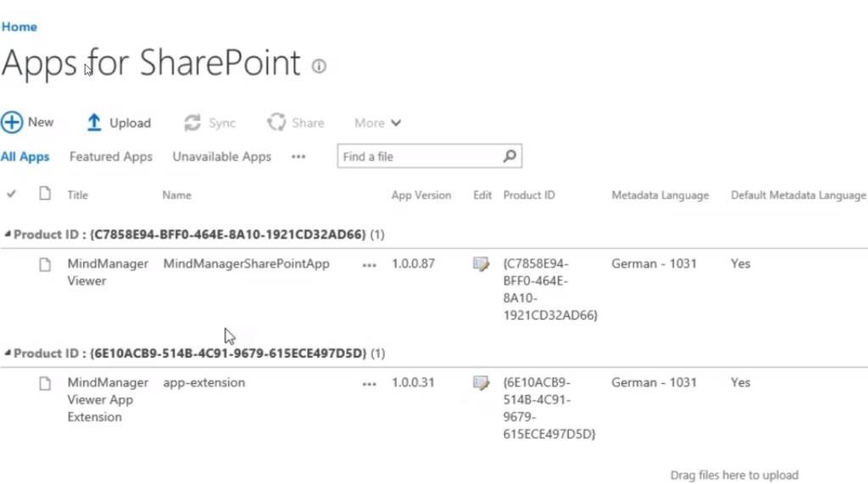Open MindManagerSharePointApp name link

[247, 264]
